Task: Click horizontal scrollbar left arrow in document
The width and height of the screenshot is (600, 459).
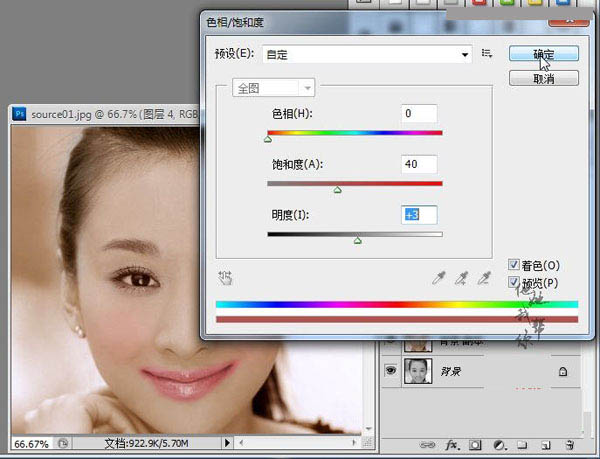Action: coord(241,443)
